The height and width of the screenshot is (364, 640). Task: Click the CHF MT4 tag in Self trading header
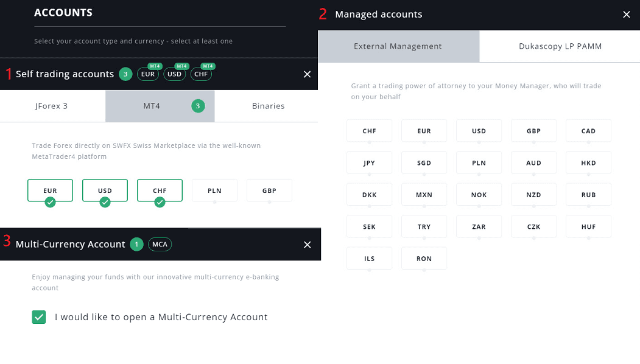[201, 74]
